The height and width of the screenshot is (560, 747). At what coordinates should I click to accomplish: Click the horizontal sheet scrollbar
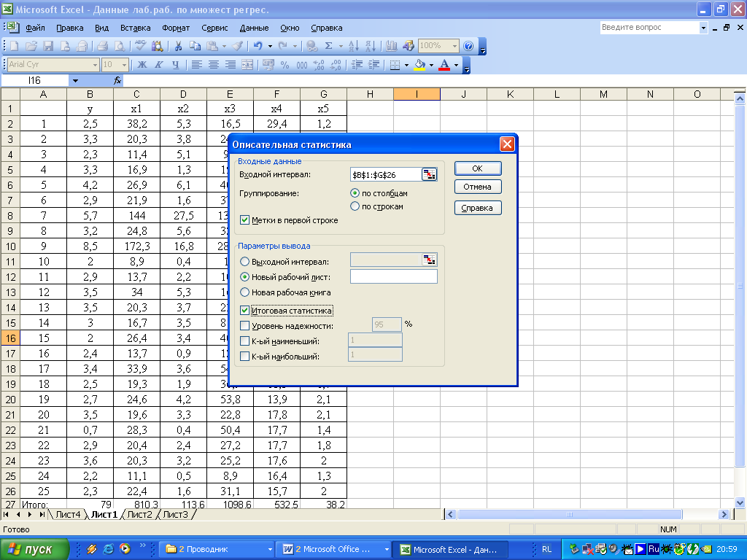(x=569, y=514)
